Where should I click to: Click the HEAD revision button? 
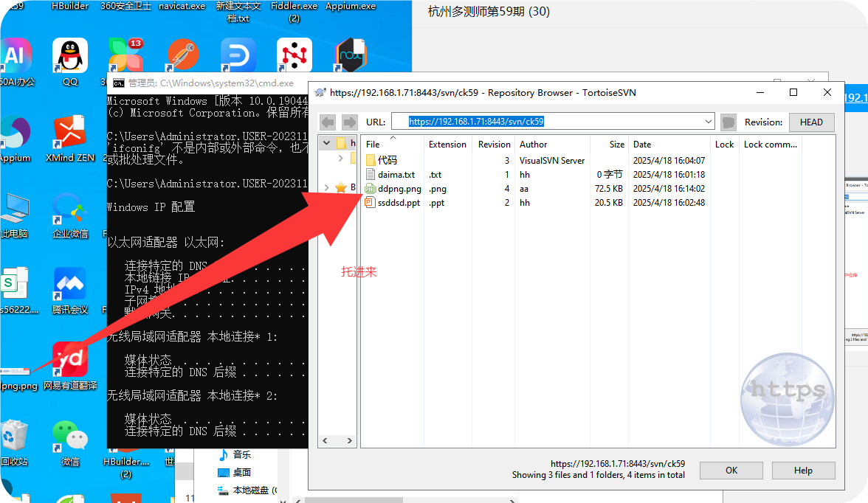811,122
